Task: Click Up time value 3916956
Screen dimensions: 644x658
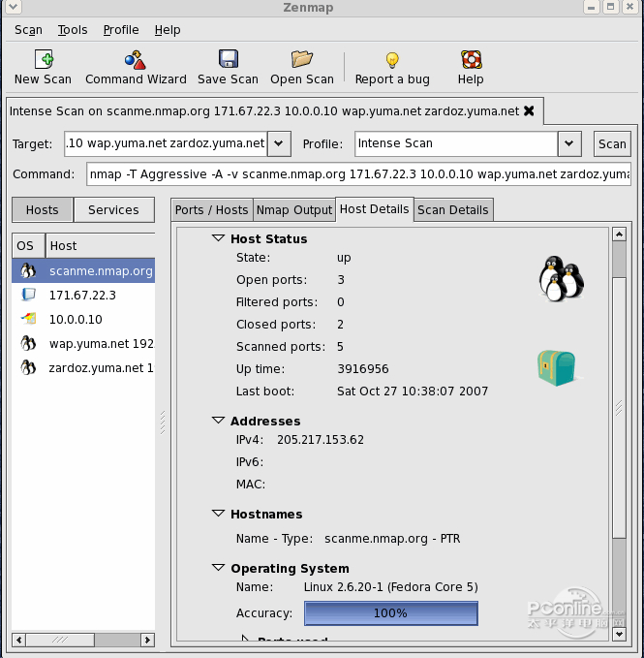Action: tap(363, 369)
